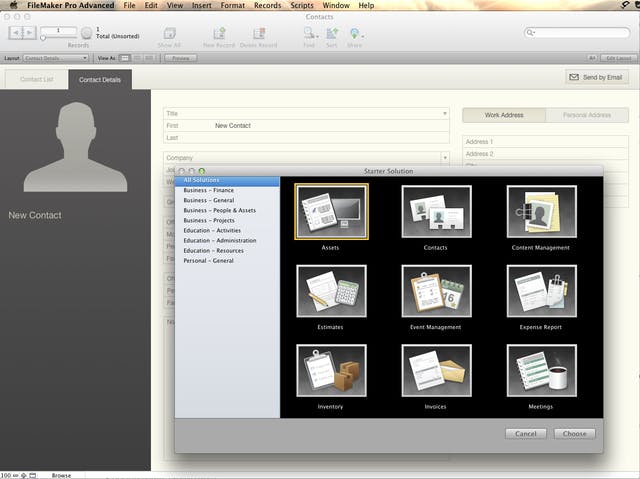Select the Content Management solution icon
640x479 pixels.
click(542, 211)
